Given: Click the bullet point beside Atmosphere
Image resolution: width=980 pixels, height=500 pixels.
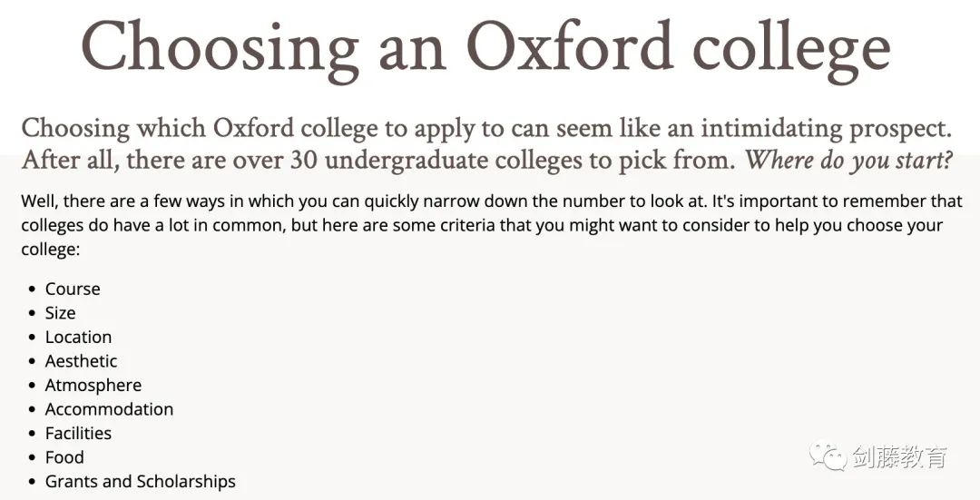Looking at the screenshot, I should click(33, 386).
